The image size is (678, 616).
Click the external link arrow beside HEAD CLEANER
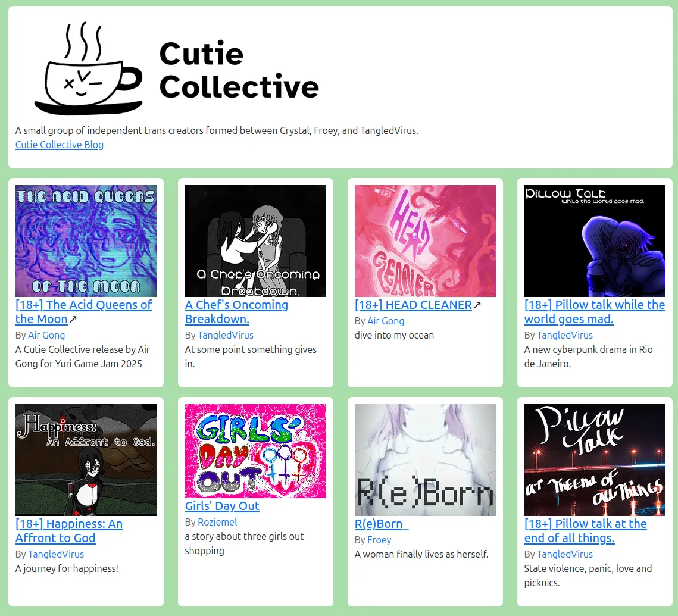pyautogui.click(x=477, y=305)
